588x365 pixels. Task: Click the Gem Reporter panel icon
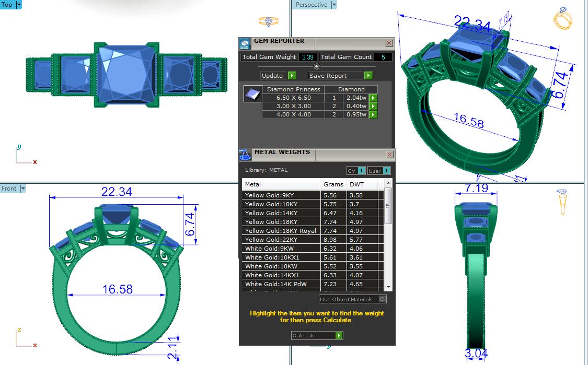click(245, 43)
